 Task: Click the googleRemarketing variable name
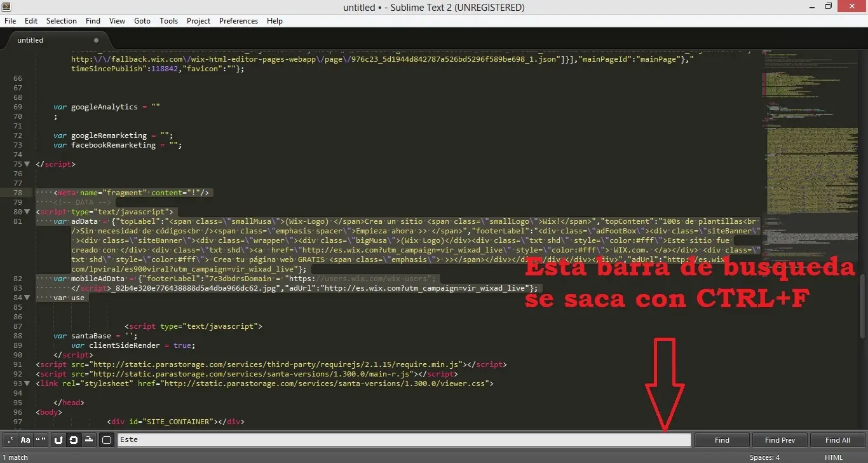109,135
